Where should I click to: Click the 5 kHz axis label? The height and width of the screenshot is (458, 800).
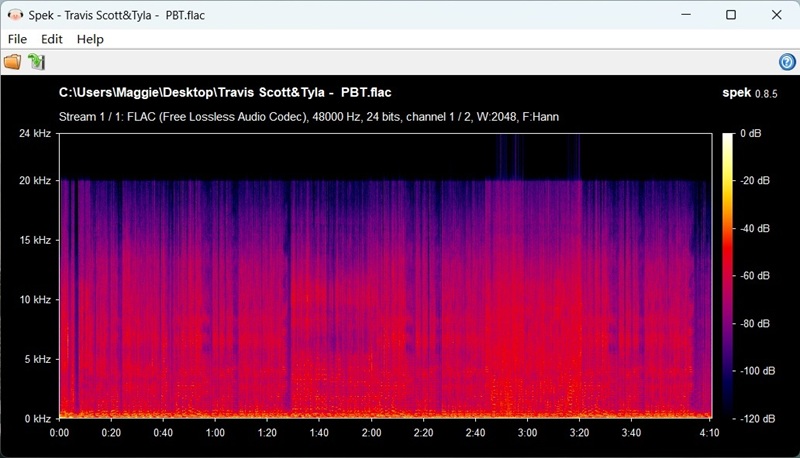[x=37, y=359]
